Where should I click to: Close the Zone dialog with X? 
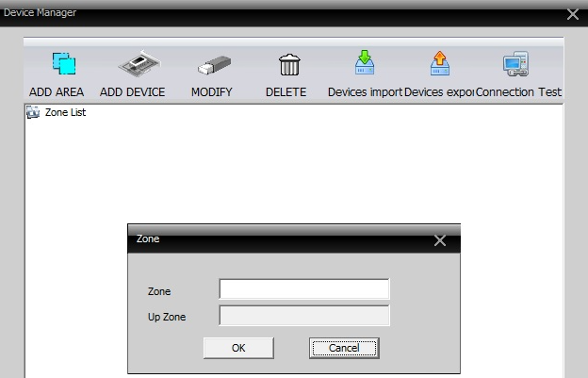click(x=440, y=240)
